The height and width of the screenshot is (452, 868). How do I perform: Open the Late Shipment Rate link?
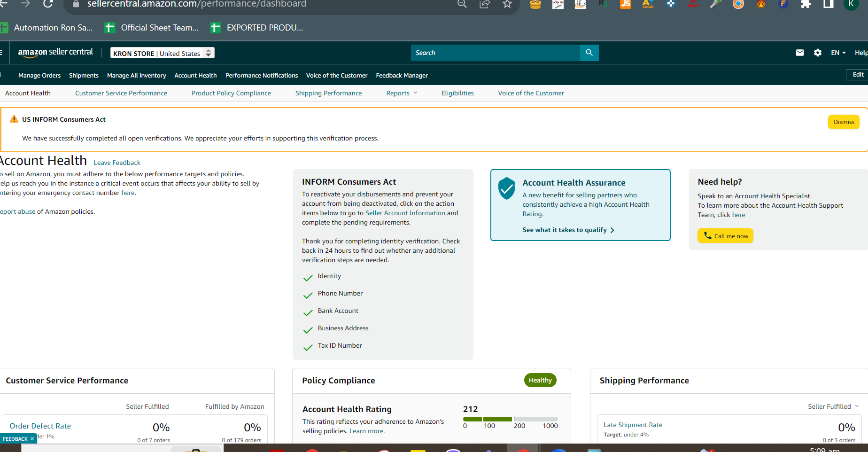(x=633, y=425)
